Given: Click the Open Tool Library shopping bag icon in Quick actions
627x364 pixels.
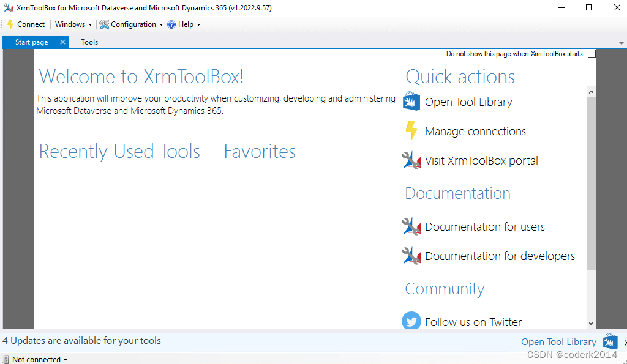Looking at the screenshot, I should 411,102.
